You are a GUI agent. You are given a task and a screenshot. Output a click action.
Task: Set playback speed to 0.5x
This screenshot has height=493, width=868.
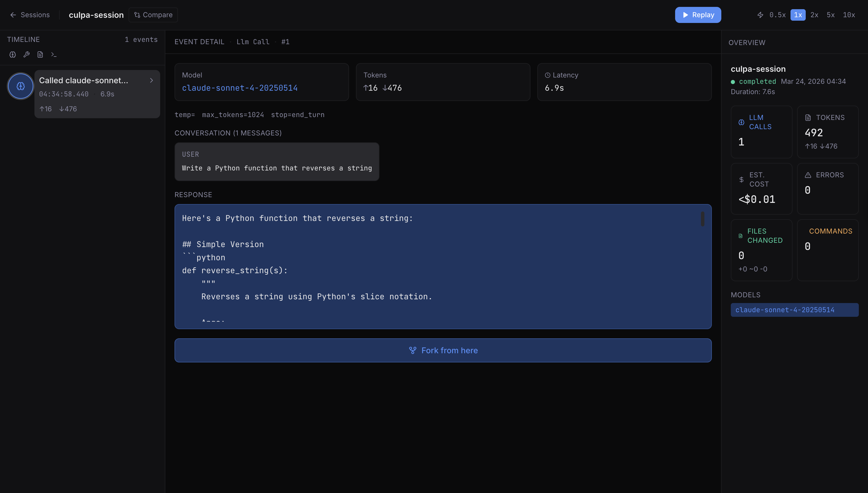777,15
